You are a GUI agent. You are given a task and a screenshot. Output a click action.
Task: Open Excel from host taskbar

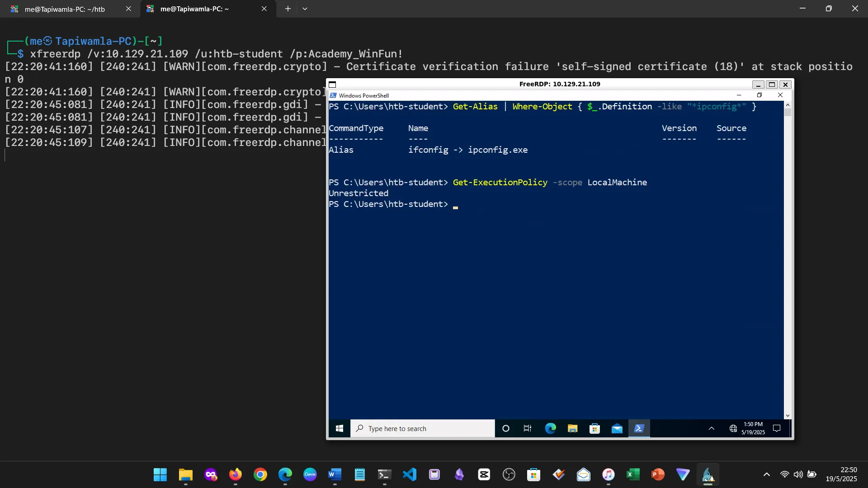633,474
